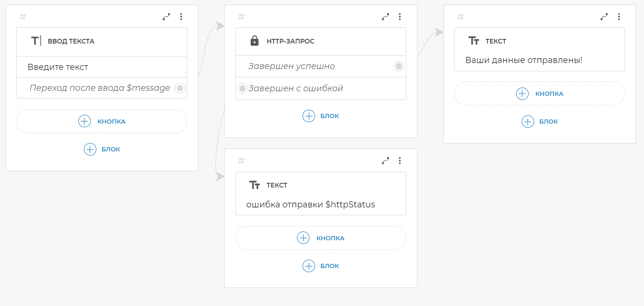Screen dimensions: 644x306
Task: Click the text input icon beside Ввод текста
Action: click(36, 41)
